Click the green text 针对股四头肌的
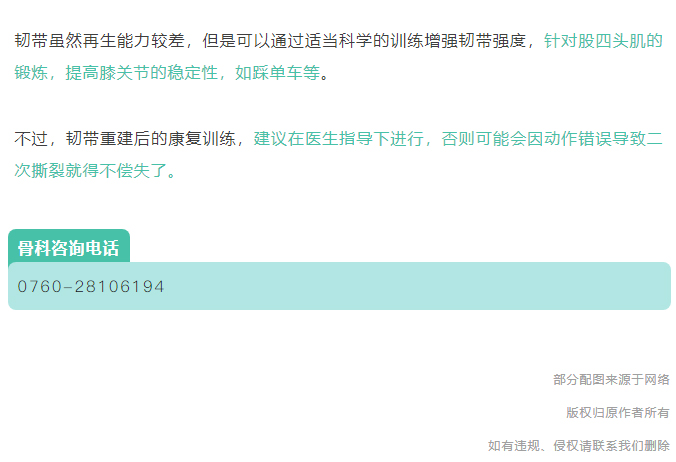The image size is (676, 462). 603,41
